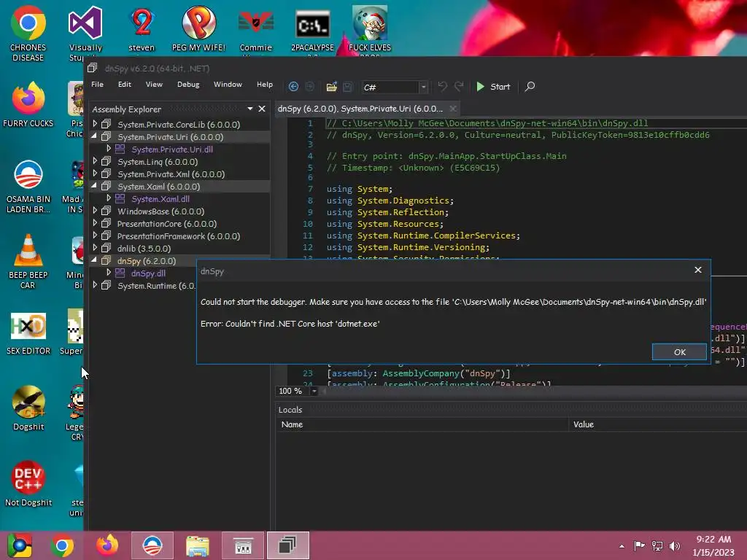Select PresentationFramework (6.0.0.0) assembly

tap(179, 236)
